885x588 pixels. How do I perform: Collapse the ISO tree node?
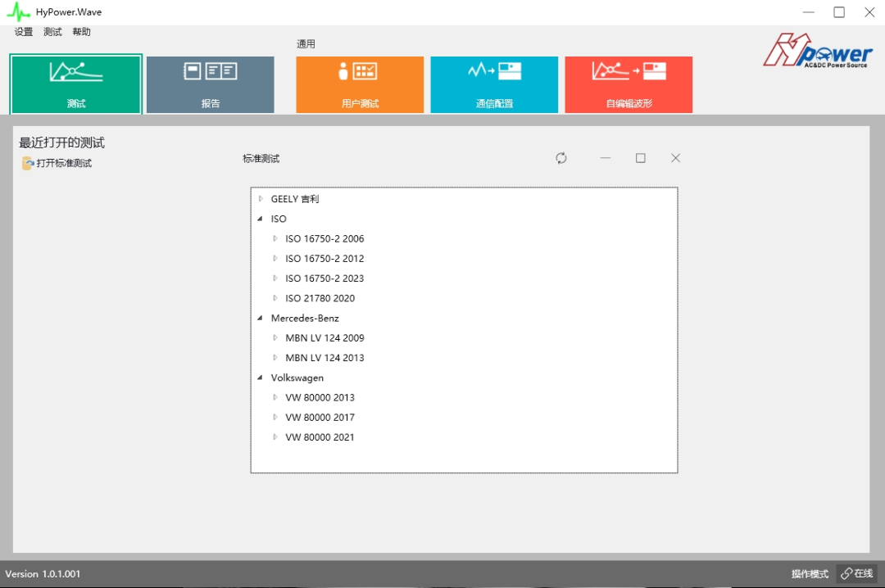tap(261, 219)
